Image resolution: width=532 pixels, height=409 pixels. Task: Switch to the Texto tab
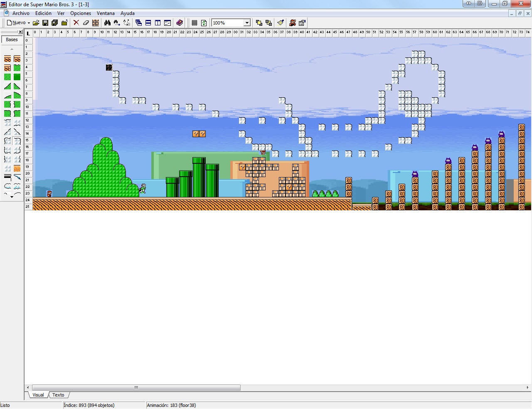point(58,395)
